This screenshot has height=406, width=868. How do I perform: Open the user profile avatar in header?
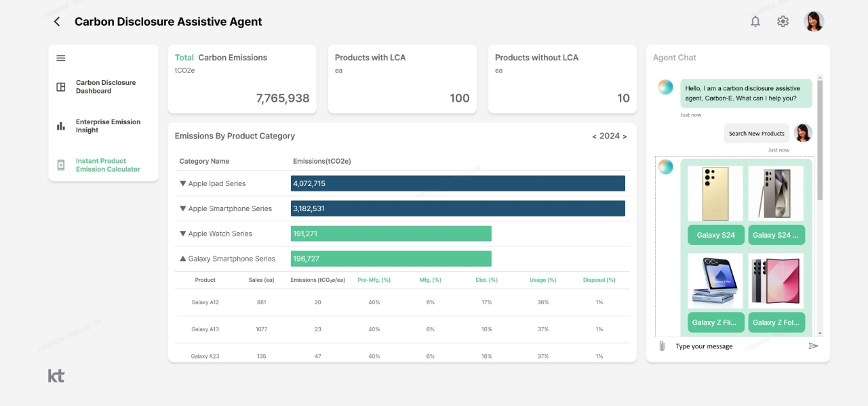[x=814, y=22]
